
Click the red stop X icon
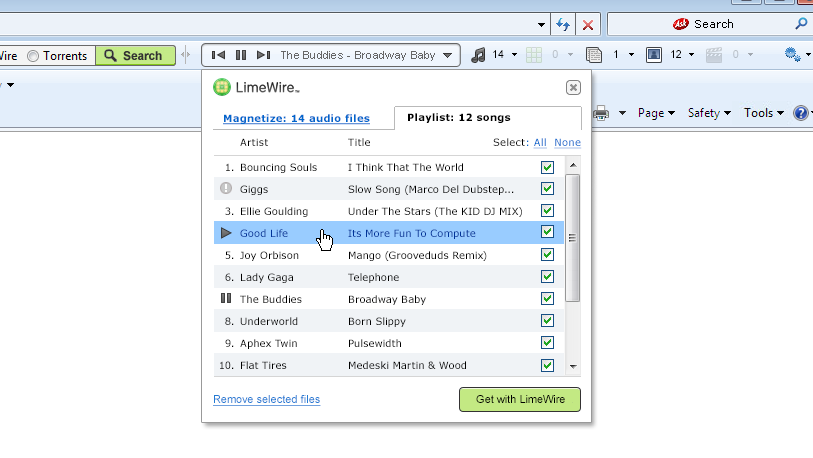coord(588,24)
